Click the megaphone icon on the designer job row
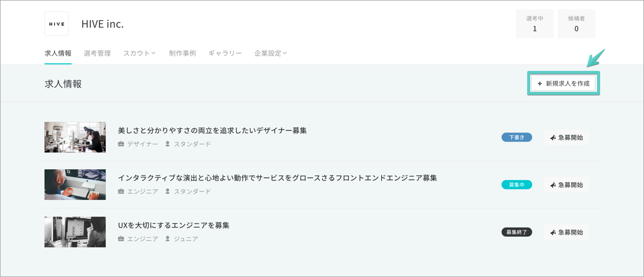The image size is (644, 277). coord(553,138)
